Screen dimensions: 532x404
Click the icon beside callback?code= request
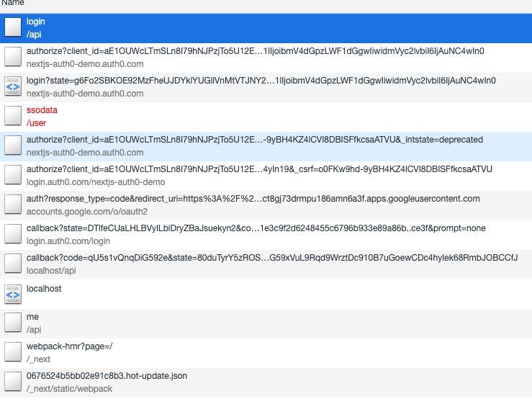click(13, 264)
